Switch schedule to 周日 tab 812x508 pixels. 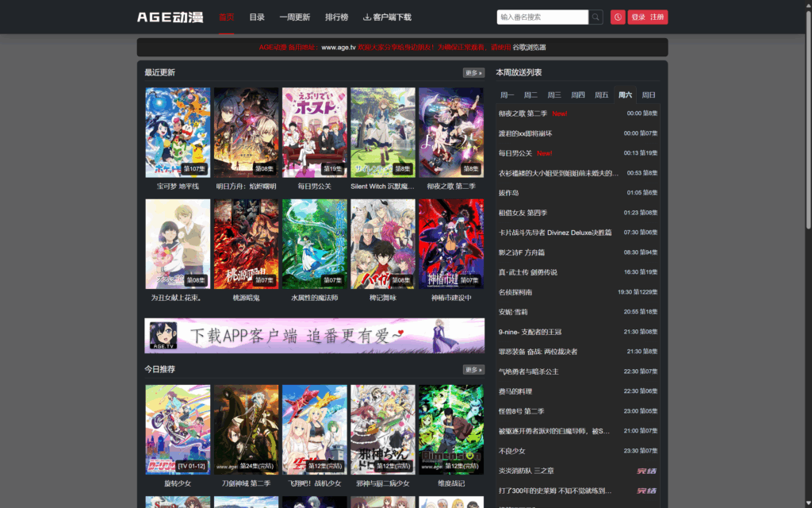tap(649, 95)
